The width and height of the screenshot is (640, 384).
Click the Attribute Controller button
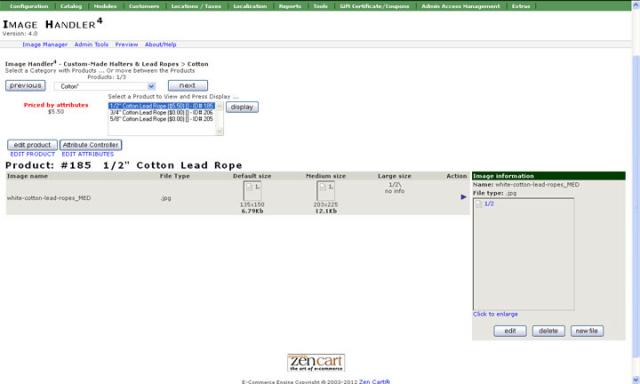(x=91, y=145)
